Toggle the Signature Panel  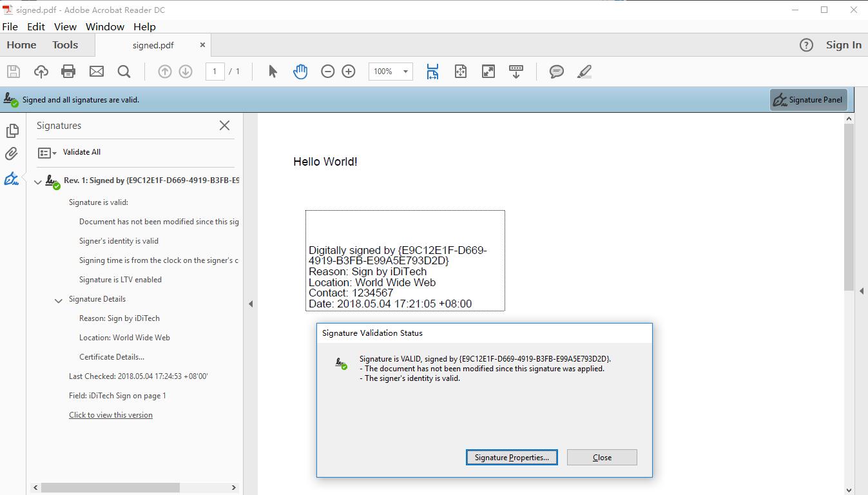[x=808, y=100]
